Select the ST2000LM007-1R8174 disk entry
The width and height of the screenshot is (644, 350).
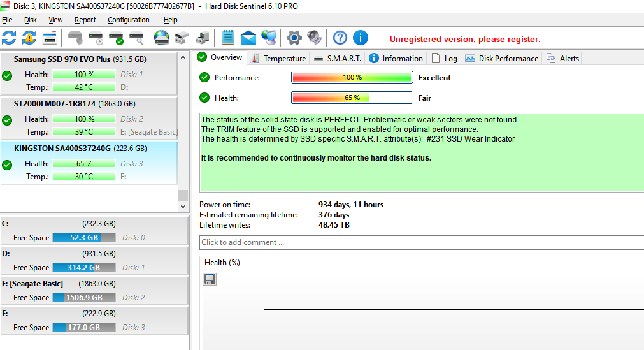[89, 118]
